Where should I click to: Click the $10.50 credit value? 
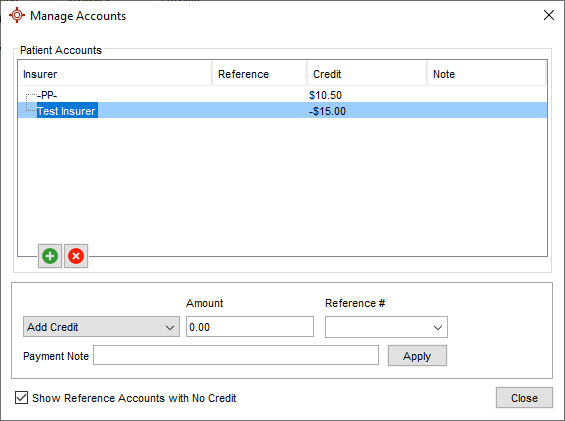coord(325,95)
